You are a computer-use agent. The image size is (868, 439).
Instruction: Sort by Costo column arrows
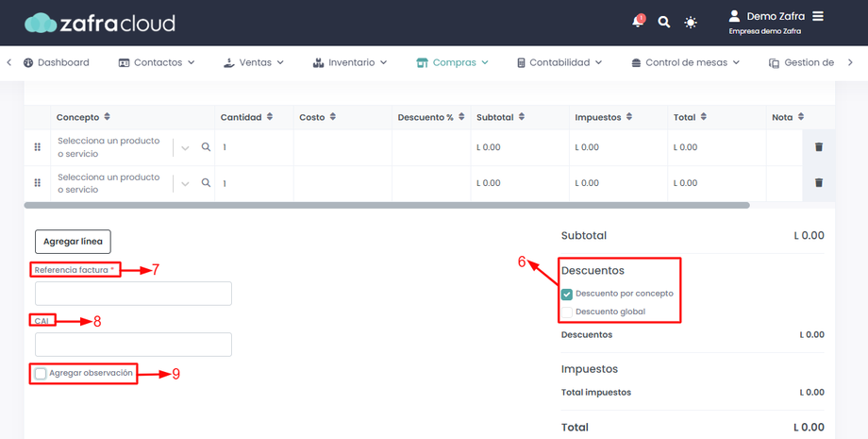coord(333,117)
